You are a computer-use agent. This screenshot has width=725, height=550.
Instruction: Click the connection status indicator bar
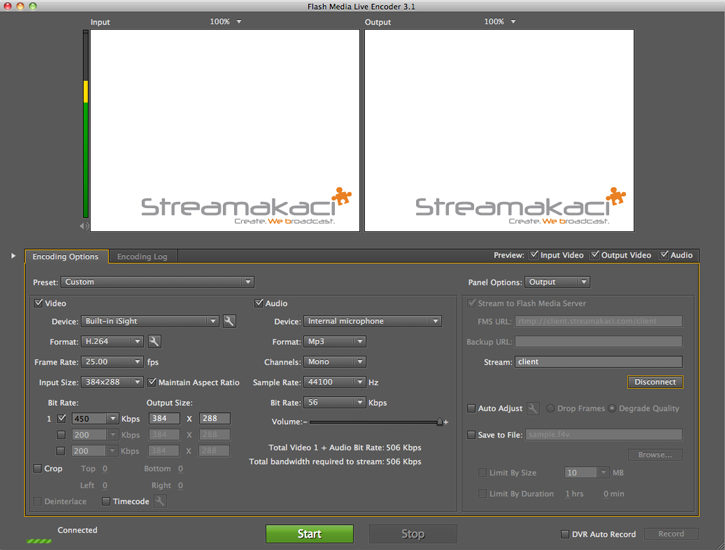(39, 541)
